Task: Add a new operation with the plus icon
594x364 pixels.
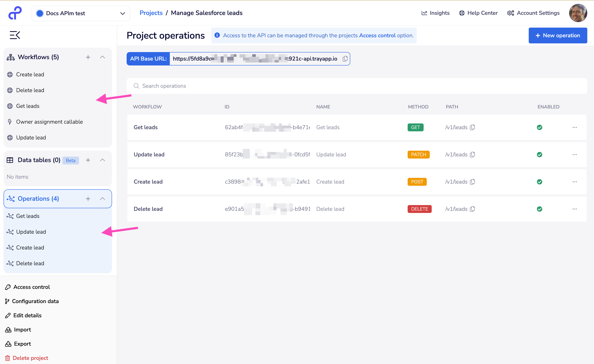Action: (88, 199)
